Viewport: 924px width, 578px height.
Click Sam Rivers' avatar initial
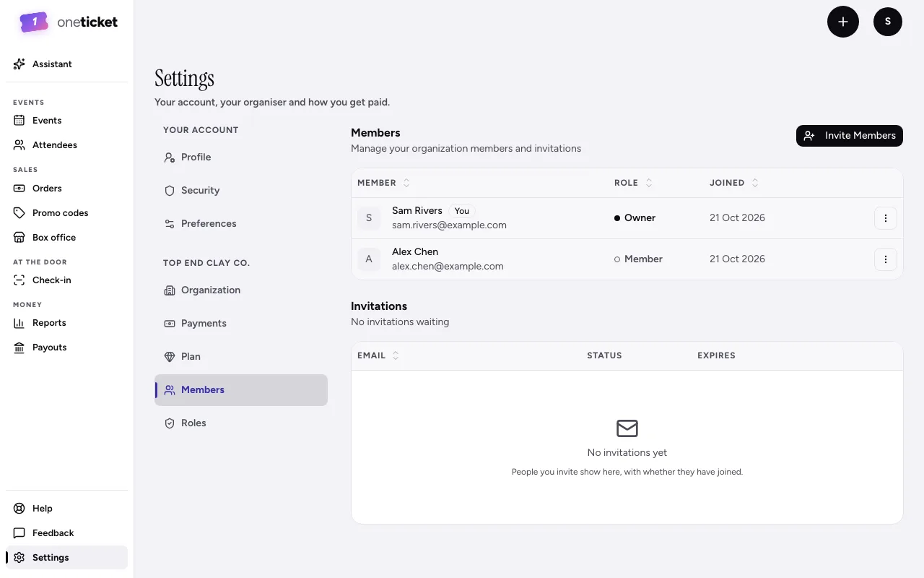coord(369,218)
